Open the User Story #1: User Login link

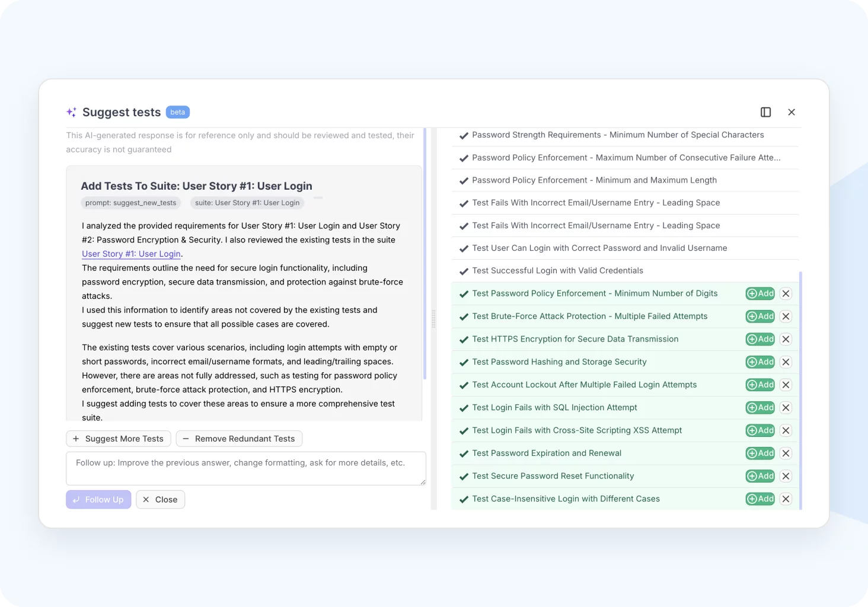(131, 254)
